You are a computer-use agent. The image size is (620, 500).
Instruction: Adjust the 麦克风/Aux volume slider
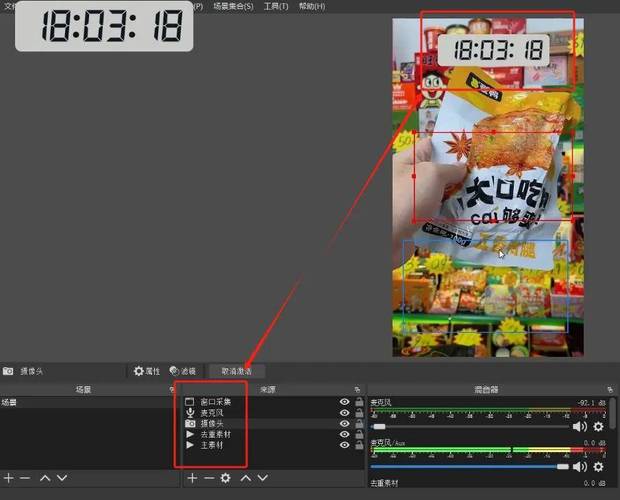click(469, 467)
